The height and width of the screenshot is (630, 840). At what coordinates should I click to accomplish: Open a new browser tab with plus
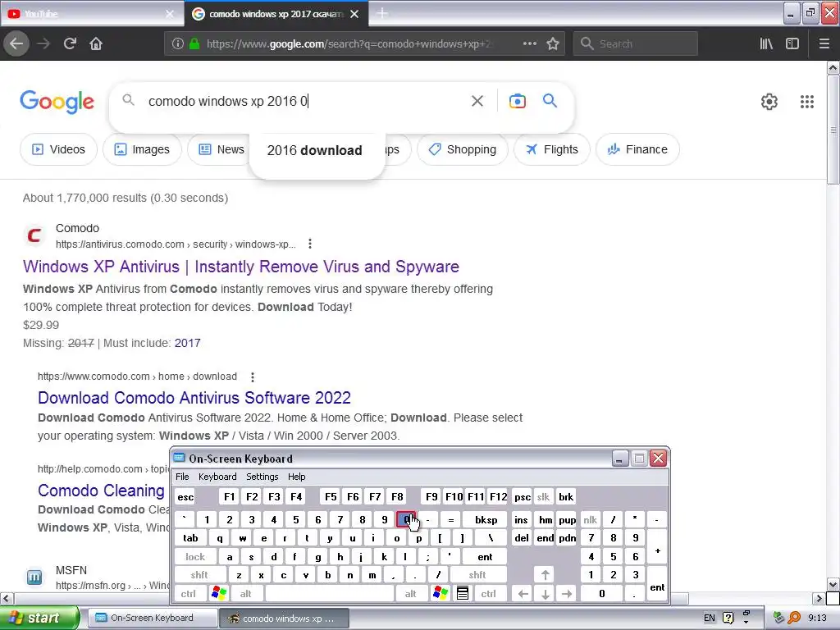(382, 13)
